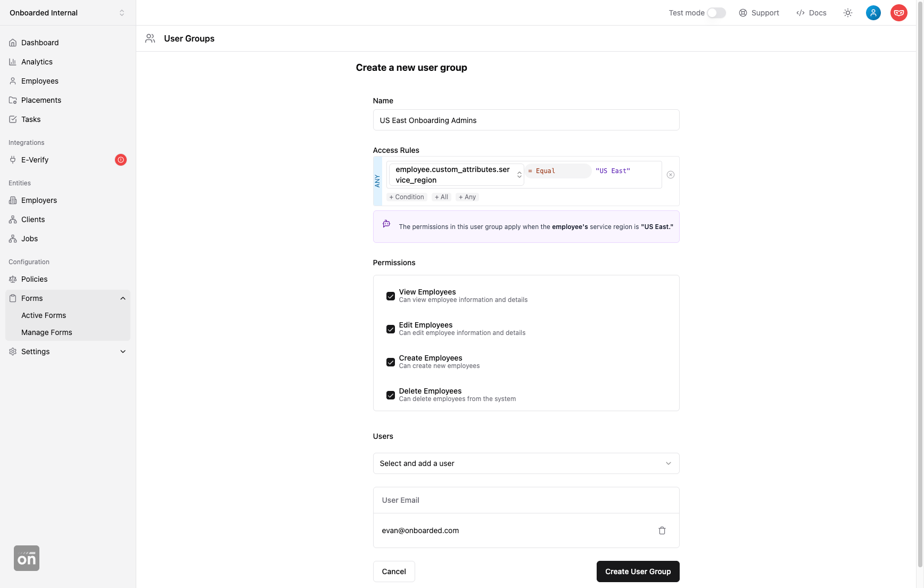924x588 pixels.
Task: Open Manage Forms in the sidebar
Action: [47, 332]
